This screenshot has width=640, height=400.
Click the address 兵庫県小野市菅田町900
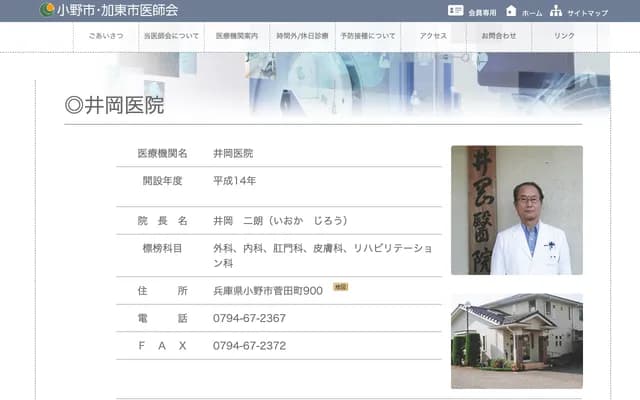(268, 291)
